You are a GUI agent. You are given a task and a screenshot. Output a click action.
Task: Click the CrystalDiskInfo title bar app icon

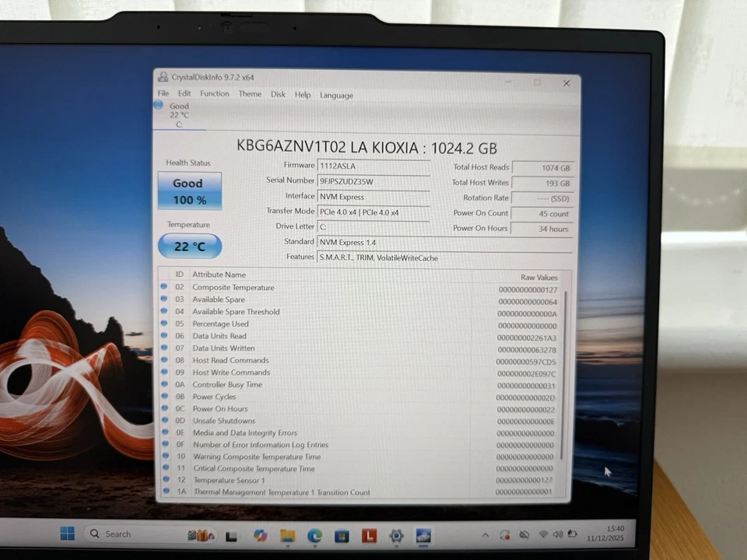click(x=163, y=77)
